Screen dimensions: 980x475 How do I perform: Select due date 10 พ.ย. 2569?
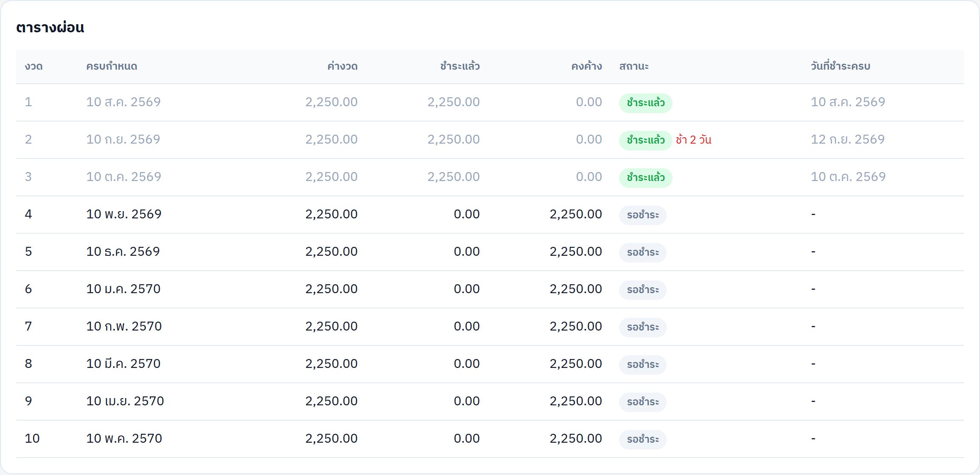pos(124,214)
